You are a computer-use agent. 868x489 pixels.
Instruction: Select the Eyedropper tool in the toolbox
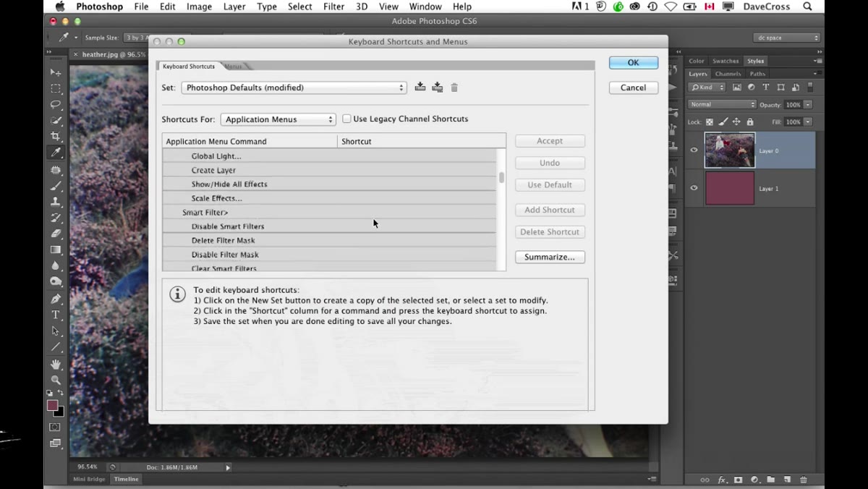56,153
